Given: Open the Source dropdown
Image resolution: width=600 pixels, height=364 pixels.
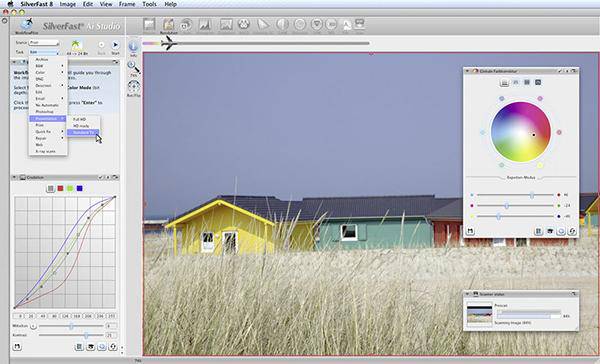Looking at the screenshot, I should (44, 42).
